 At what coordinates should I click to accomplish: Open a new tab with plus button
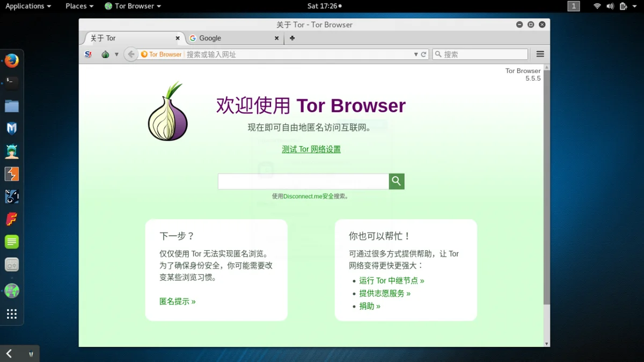(292, 38)
